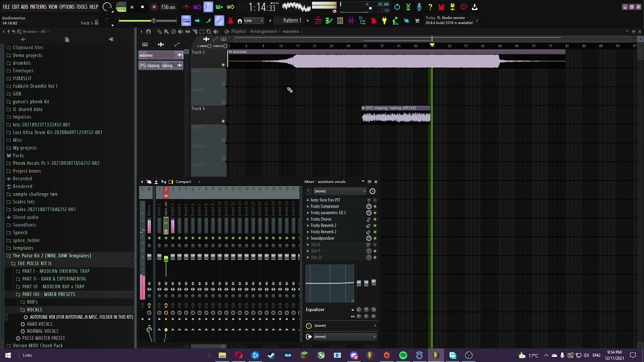Open the VIEW menu
Viewport: 644px width, 362px height.
click(53, 7)
